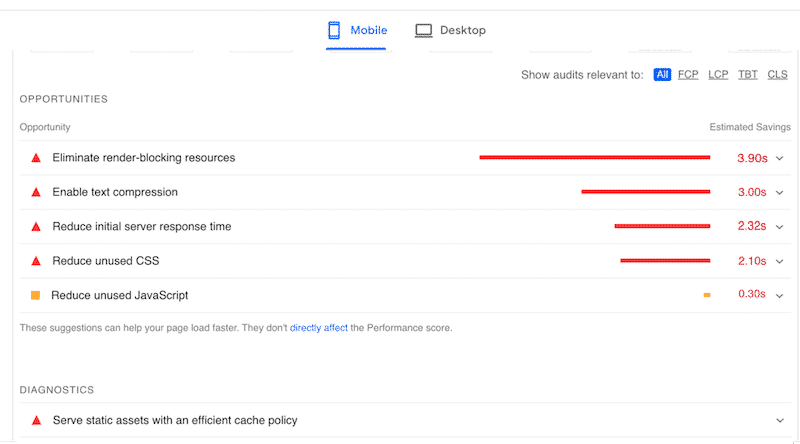Click red triangle beside Eliminate render-blocking resources
The height and width of the screenshot is (444, 800).
click(36, 158)
